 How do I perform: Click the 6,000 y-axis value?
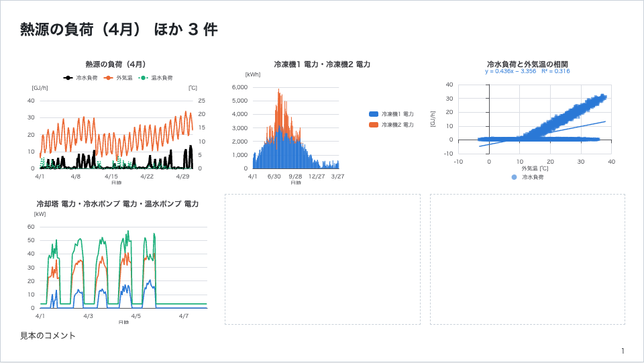(240, 87)
